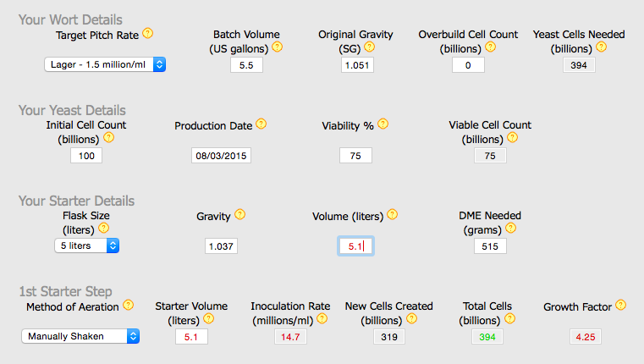Open Viability % help icon
This screenshot has height=364, width=644.
383,124
